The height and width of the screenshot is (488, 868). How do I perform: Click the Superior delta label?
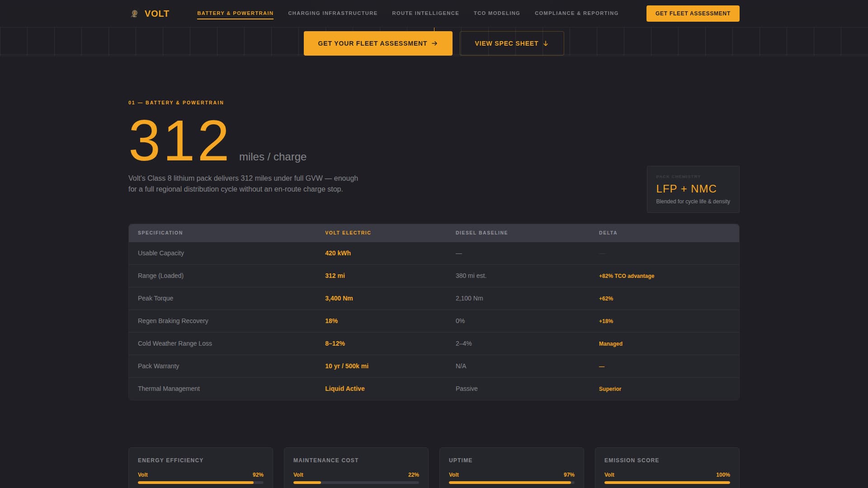click(610, 389)
